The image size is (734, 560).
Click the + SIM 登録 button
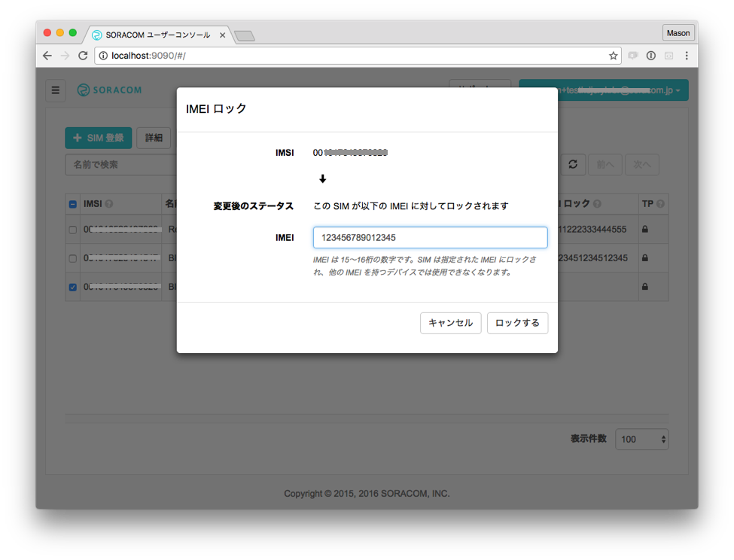coord(99,138)
